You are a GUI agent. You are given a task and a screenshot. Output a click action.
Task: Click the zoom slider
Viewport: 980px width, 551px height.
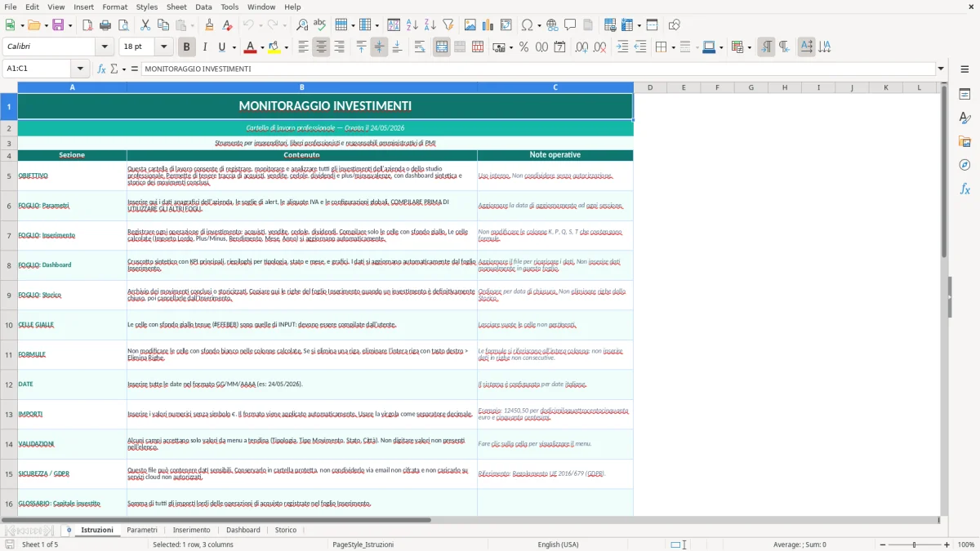[x=914, y=544]
